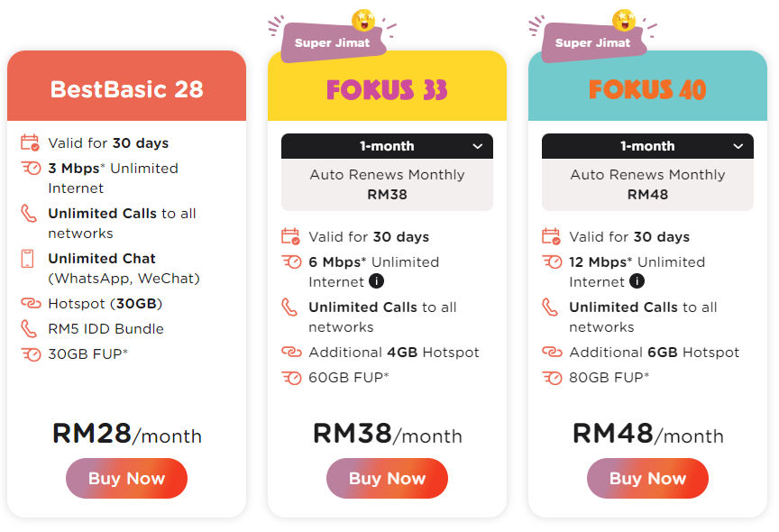779x532 pixels.
Task: Open the 1-month dropdown in FOKUS 33
Action: click(x=387, y=146)
